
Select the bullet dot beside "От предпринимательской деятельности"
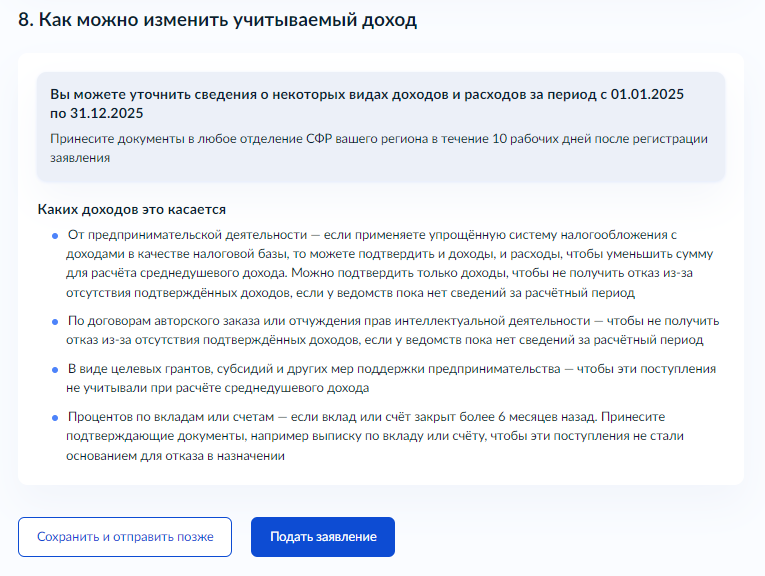pyautogui.click(x=56, y=236)
